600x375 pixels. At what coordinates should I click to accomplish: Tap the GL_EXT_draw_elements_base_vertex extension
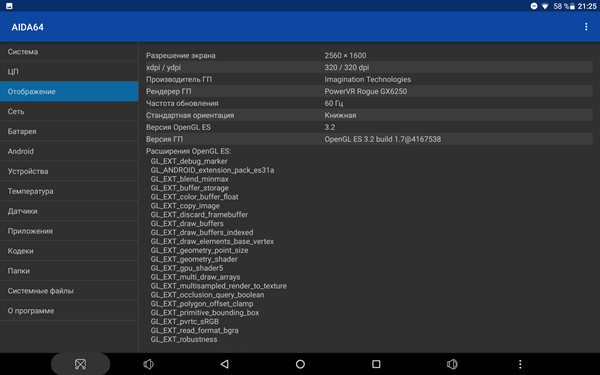(212, 241)
